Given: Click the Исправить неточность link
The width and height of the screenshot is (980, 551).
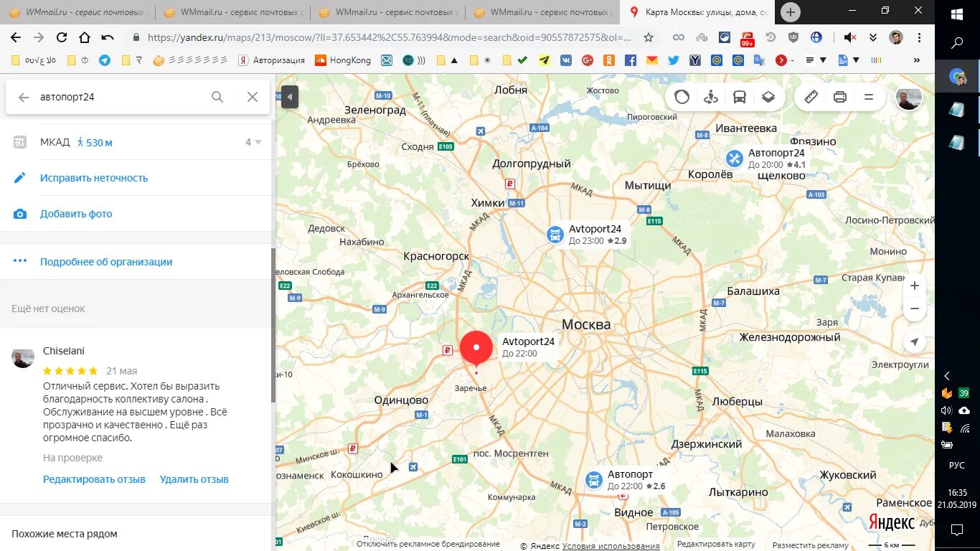Looking at the screenshot, I should click(94, 178).
